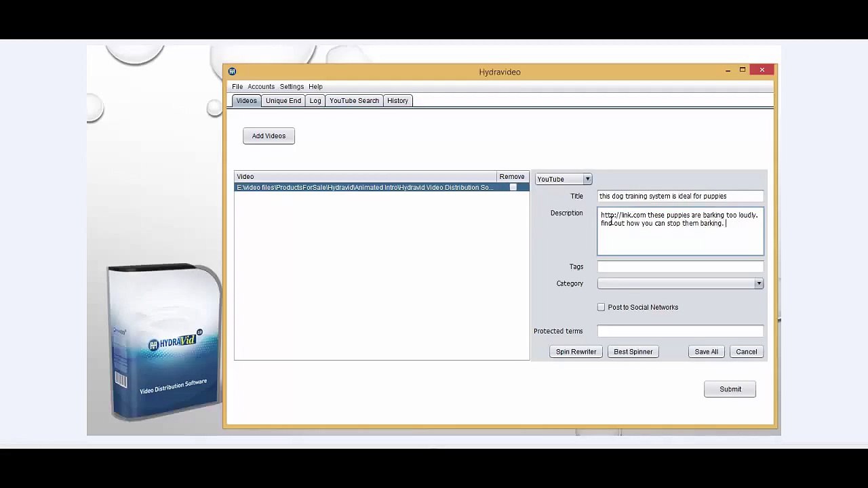The width and height of the screenshot is (868, 488).
Task: Click the Spin Rewriter button
Action: tap(576, 352)
